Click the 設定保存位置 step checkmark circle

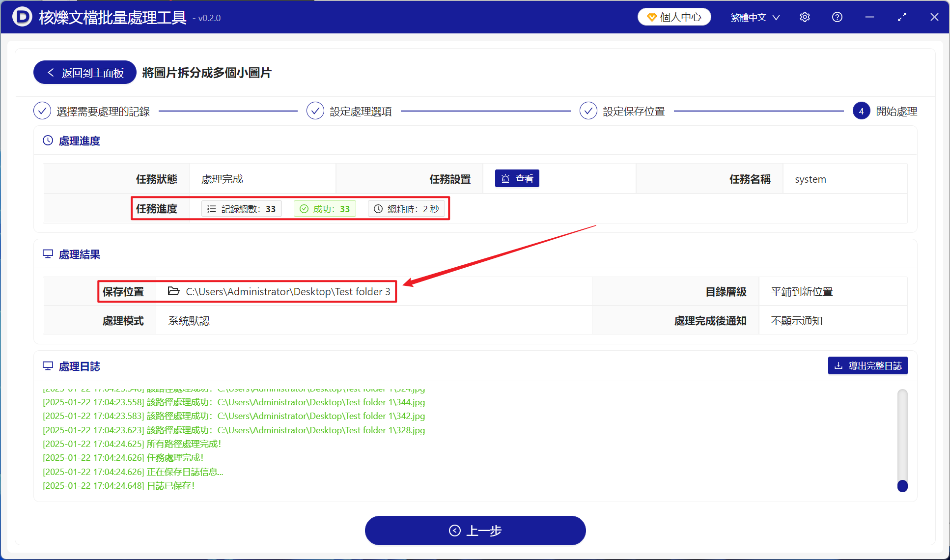pos(588,111)
